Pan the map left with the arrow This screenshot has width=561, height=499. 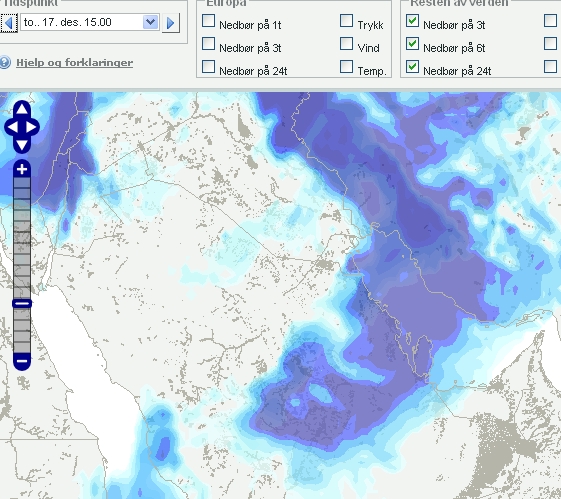[x=11, y=127]
